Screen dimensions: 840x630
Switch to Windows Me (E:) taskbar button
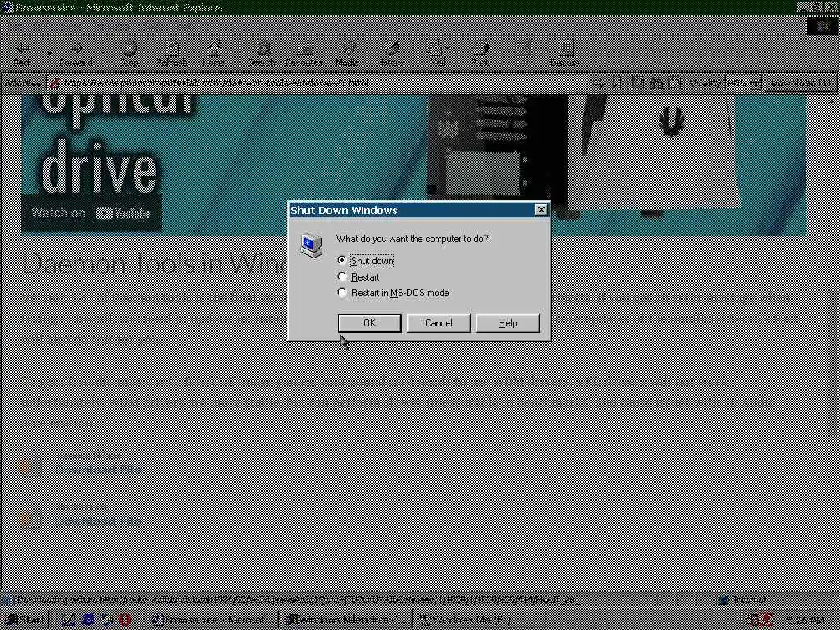pyautogui.click(x=481, y=619)
